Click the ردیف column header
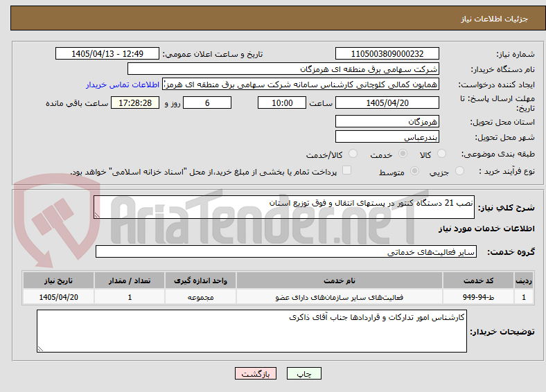Viewport: 546px width, 392px height. pos(524,280)
